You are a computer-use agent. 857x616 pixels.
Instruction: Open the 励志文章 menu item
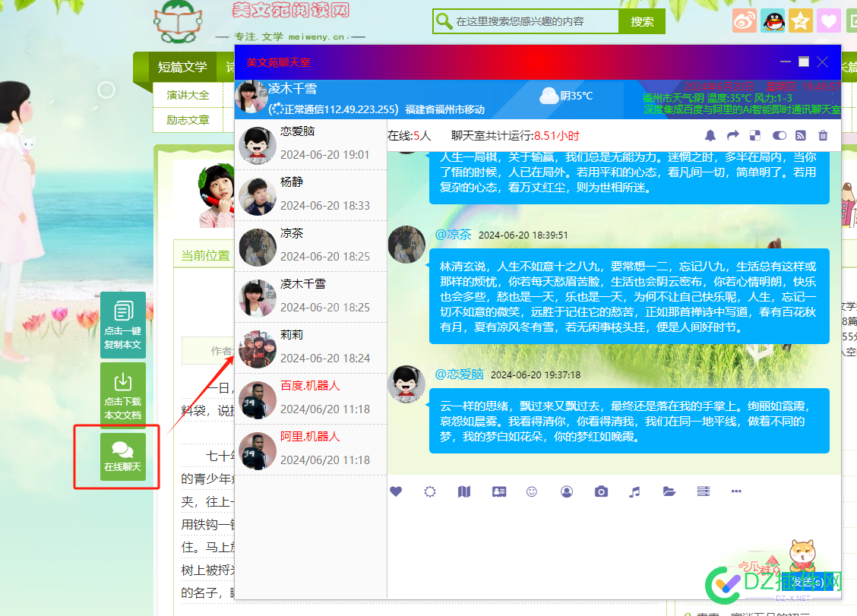(x=188, y=120)
